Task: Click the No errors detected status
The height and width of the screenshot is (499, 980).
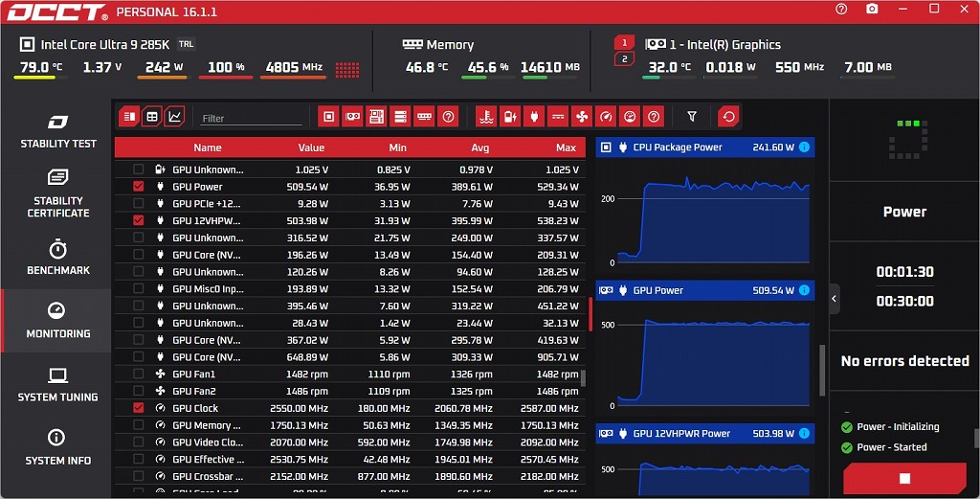Action: [904, 361]
